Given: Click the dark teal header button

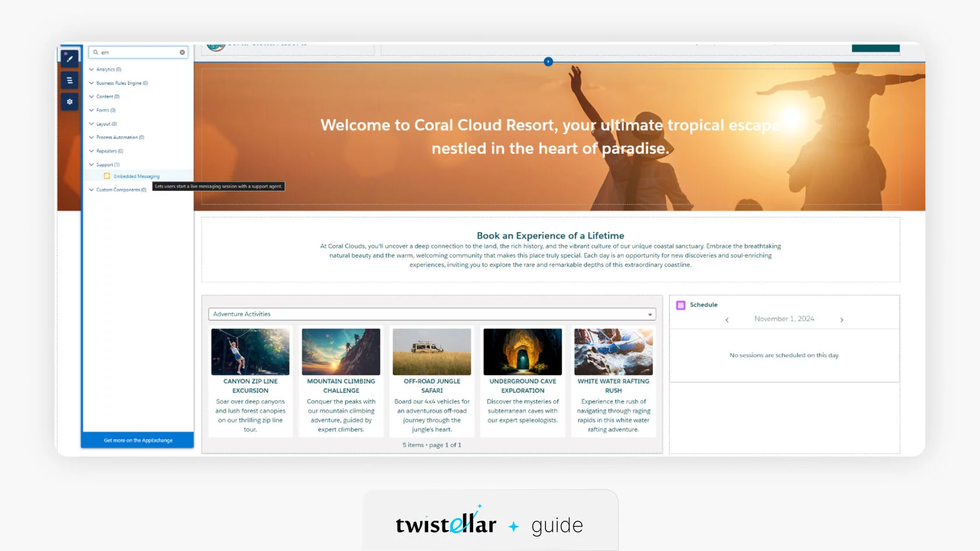Looking at the screenshot, I should pos(876,48).
